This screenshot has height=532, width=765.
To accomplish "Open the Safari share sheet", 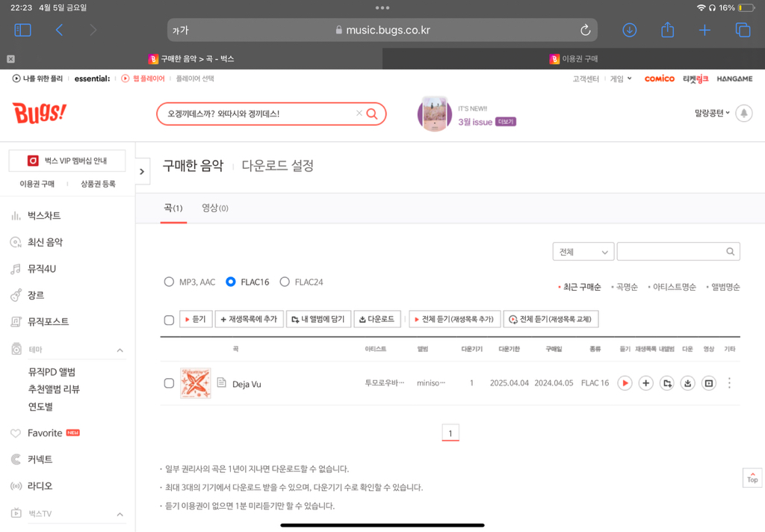I will click(667, 29).
